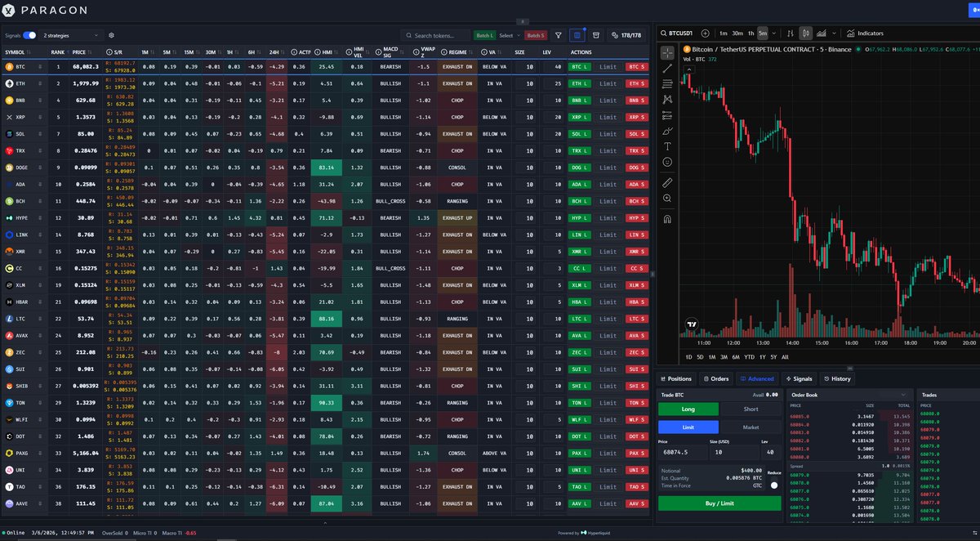
Task: Select the 1D chart range
Action: [688, 357]
